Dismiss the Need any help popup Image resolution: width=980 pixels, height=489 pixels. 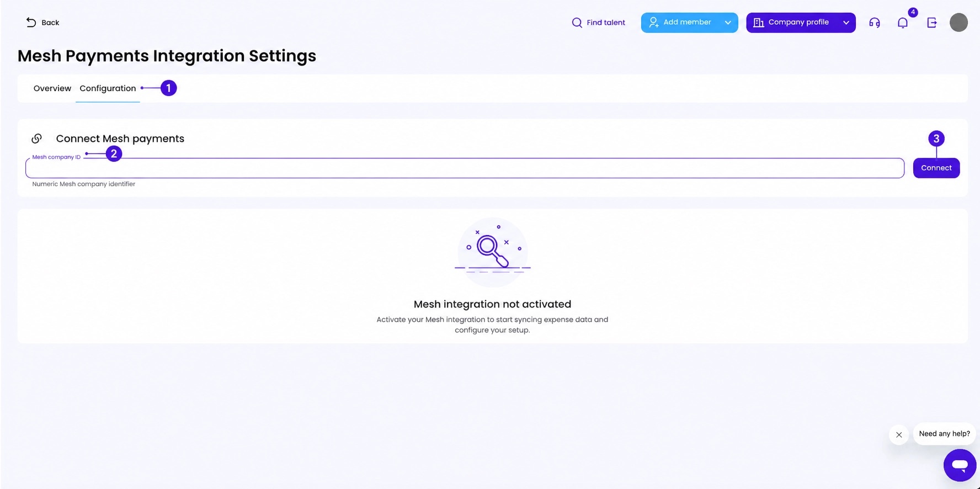[899, 435]
